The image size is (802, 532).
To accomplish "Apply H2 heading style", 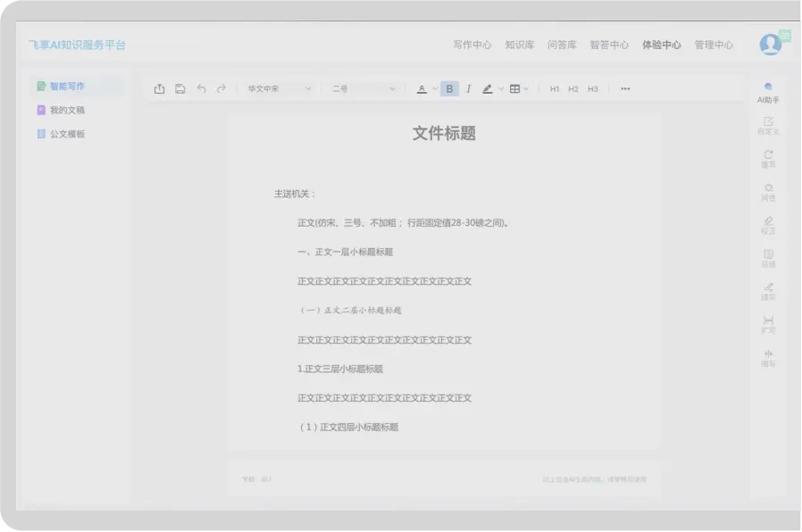I will coord(573,89).
